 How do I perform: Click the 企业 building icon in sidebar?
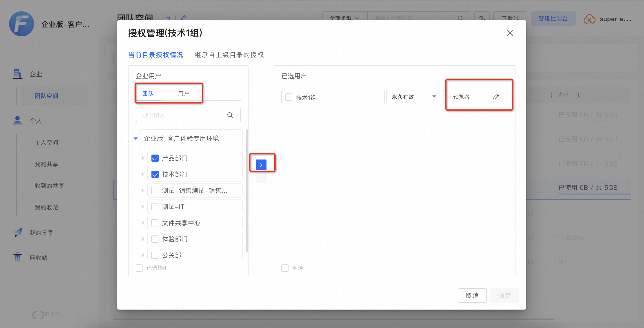click(x=18, y=74)
